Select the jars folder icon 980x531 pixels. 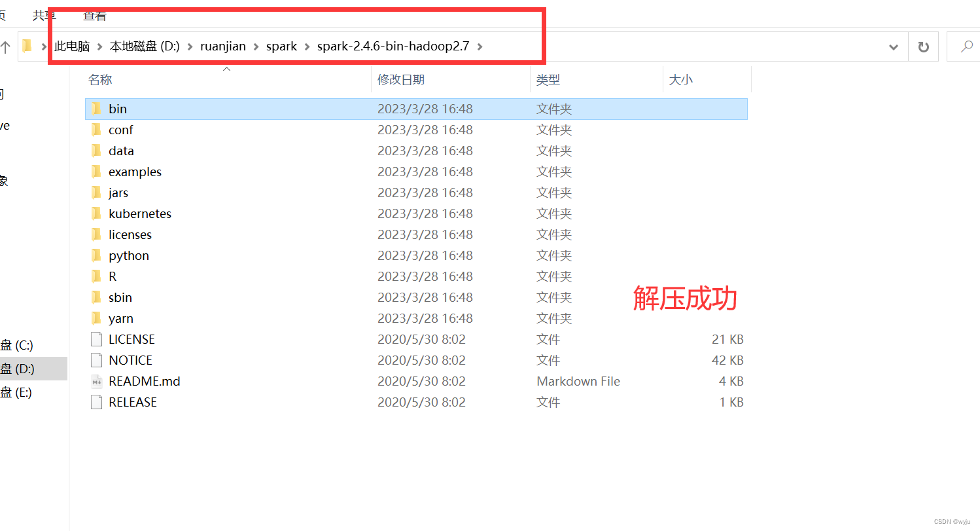pos(96,192)
